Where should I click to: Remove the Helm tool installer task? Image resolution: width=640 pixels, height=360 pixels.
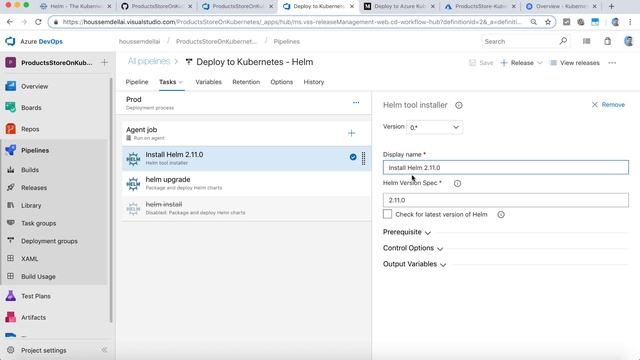click(608, 105)
